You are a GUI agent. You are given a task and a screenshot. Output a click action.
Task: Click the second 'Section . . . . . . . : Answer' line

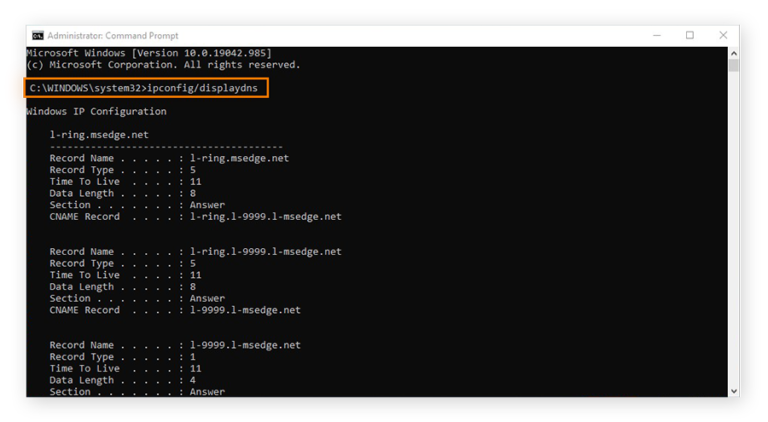click(x=137, y=299)
